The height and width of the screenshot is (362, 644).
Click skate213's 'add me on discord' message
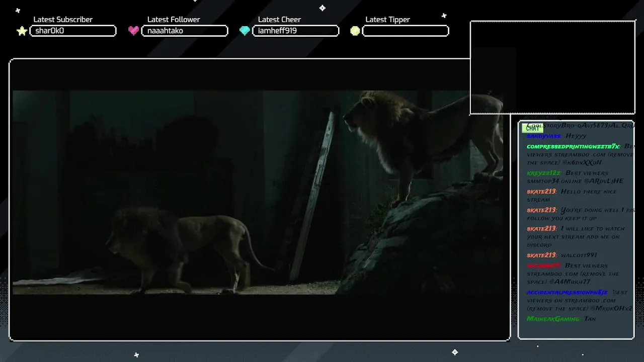pyautogui.click(x=576, y=237)
